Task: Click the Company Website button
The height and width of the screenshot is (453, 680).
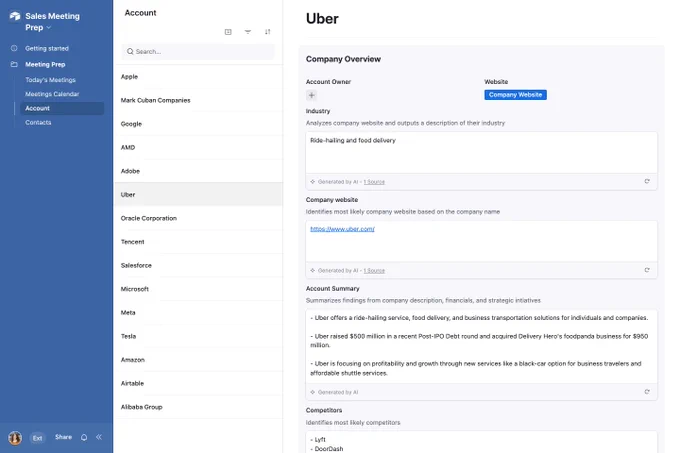Action: click(x=515, y=95)
